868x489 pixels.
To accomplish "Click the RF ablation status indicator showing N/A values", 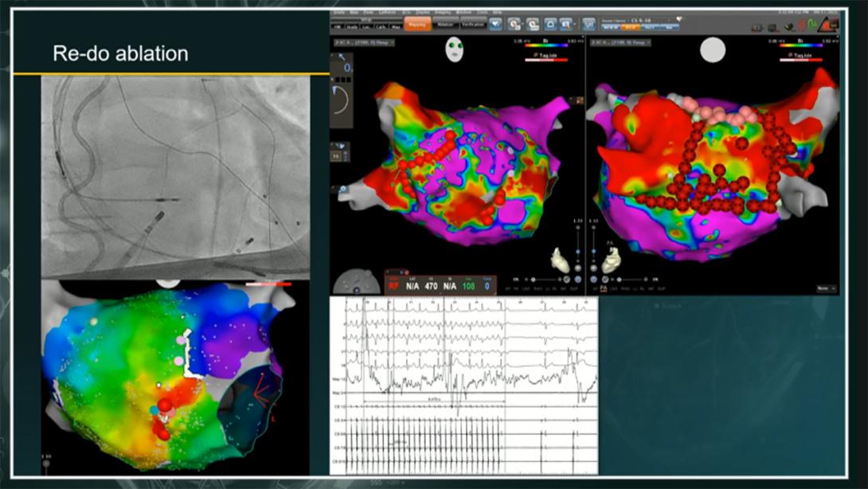I will [430, 285].
